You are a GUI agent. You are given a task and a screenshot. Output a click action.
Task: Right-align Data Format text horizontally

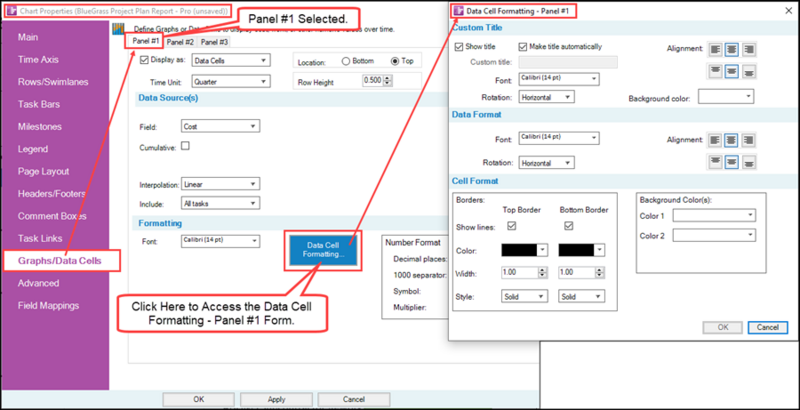[749, 140]
